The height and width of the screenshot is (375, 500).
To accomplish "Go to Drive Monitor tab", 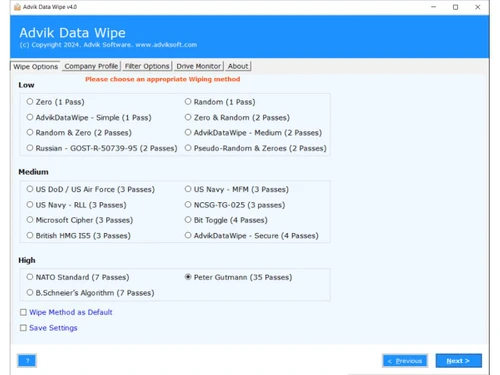I will [199, 66].
